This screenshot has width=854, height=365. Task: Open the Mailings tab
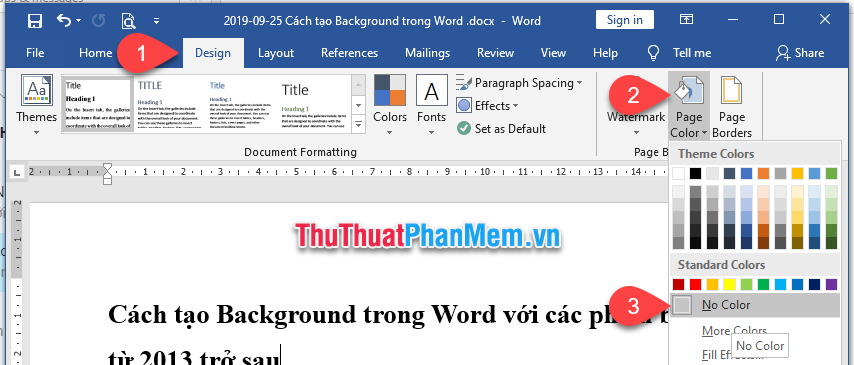(x=428, y=53)
